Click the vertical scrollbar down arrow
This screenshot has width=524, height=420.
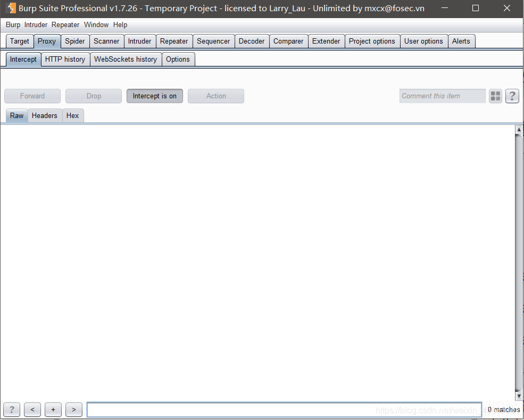[x=519, y=396]
